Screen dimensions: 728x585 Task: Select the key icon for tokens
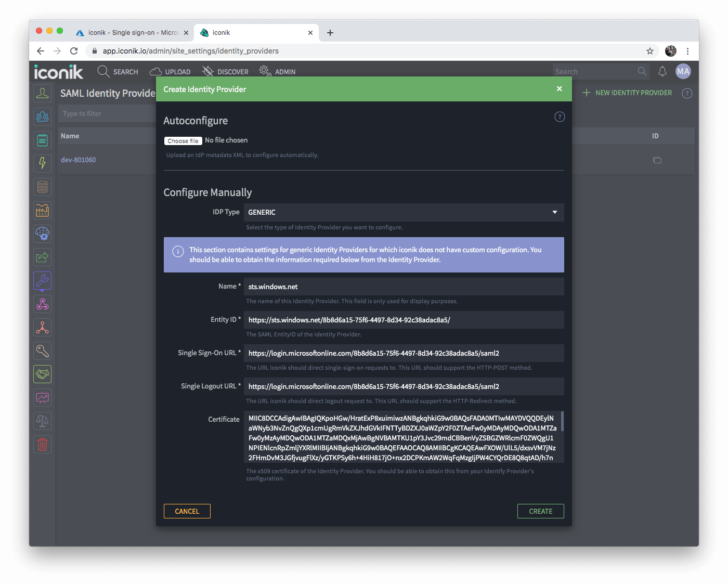[42, 350]
